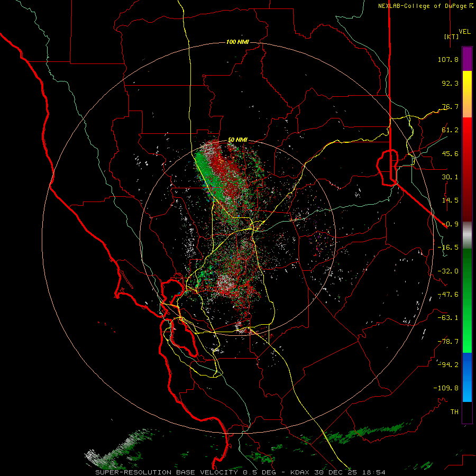Pick the purple segment of velocity color bar
Viewport: 476px width, 476px height.
[x=467, y=59]
